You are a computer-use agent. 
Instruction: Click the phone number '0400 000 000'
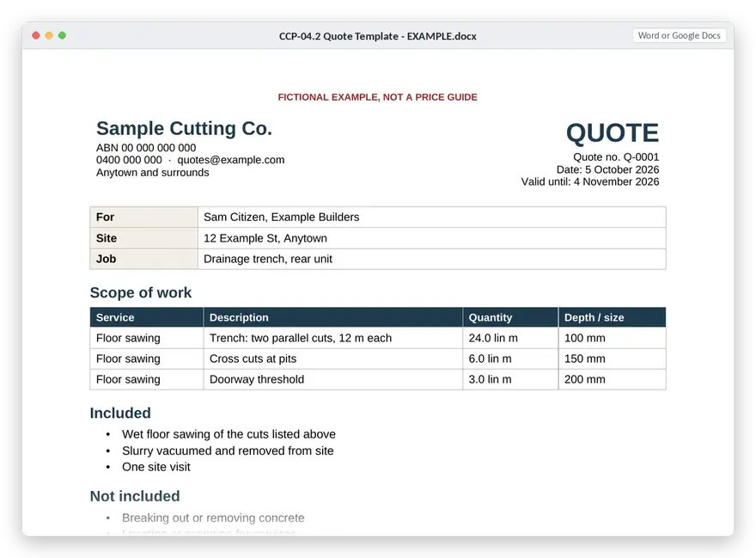(129, 160)
